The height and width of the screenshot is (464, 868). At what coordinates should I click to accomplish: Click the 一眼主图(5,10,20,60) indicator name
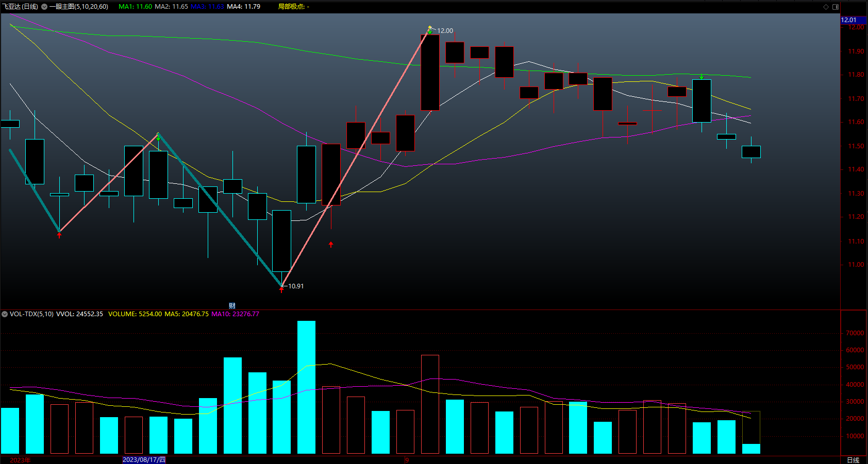(x=79, y=7)
